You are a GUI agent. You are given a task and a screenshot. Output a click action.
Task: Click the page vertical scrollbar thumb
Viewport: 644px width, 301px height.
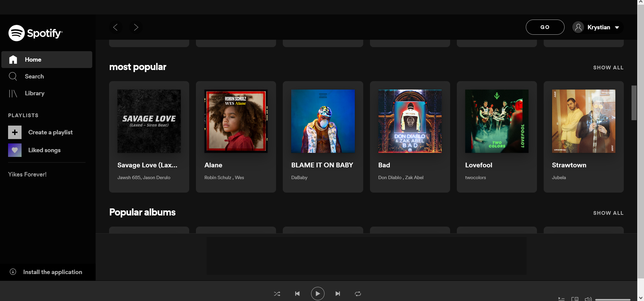tap(634, 103)
